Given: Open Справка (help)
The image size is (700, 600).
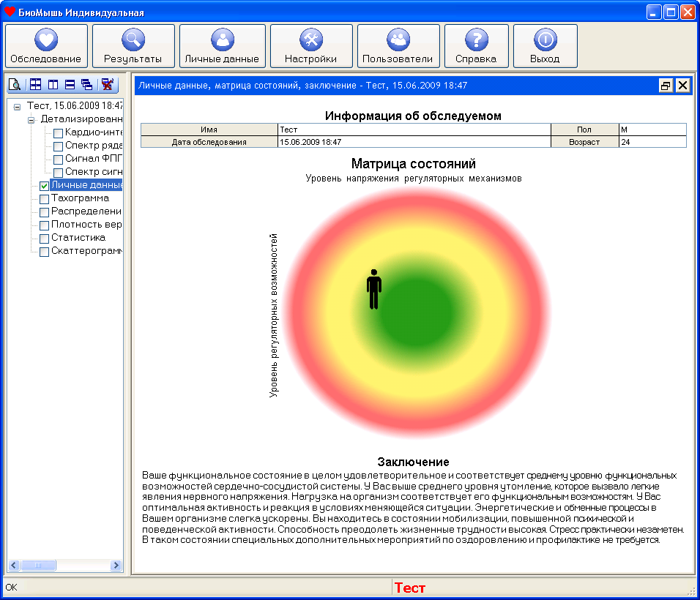Looking at the screenshot, I should [x=477, y=46].
